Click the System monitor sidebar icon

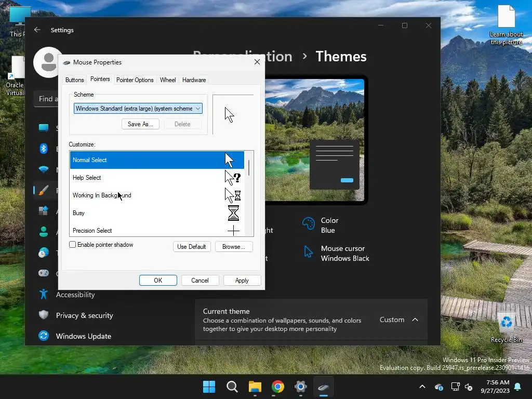[44, 128]
